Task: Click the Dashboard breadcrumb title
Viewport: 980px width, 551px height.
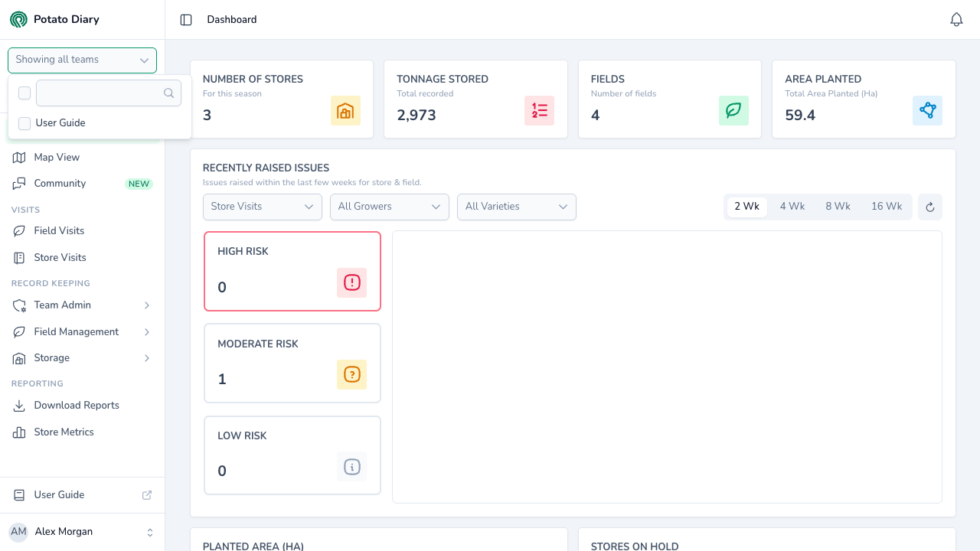Action: (x=232, y=20)
